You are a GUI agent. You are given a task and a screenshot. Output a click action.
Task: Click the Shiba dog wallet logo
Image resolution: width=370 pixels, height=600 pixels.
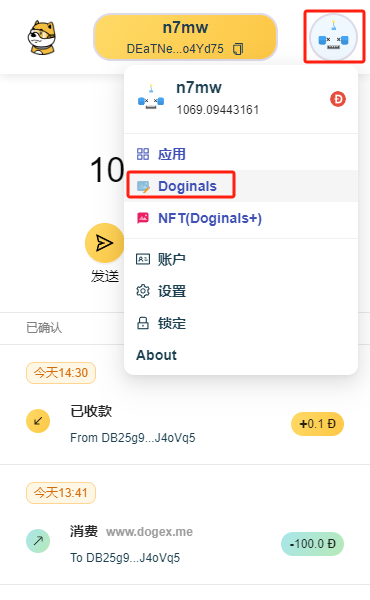point(42,37)
